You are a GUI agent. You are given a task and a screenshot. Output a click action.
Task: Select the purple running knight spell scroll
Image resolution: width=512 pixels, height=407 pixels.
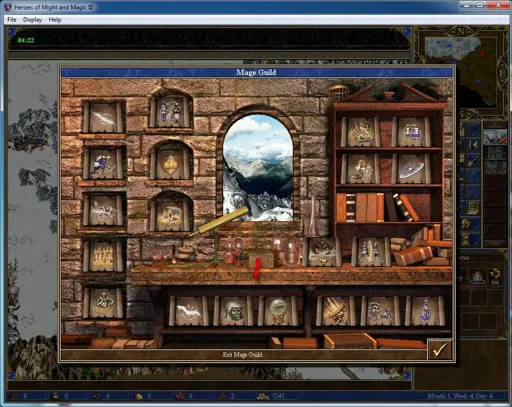104,163
